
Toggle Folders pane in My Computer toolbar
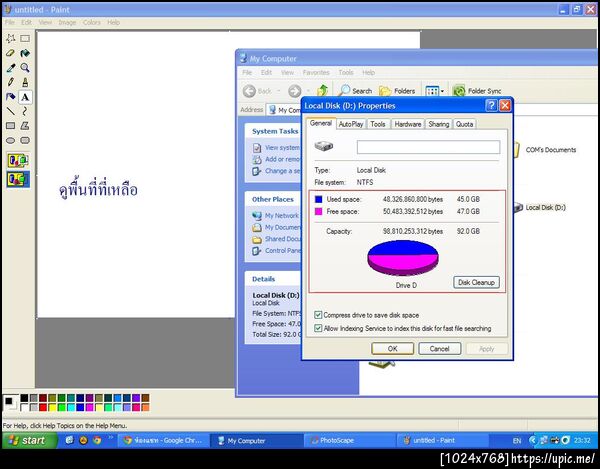pyautogui.click(x=397, y=91)
